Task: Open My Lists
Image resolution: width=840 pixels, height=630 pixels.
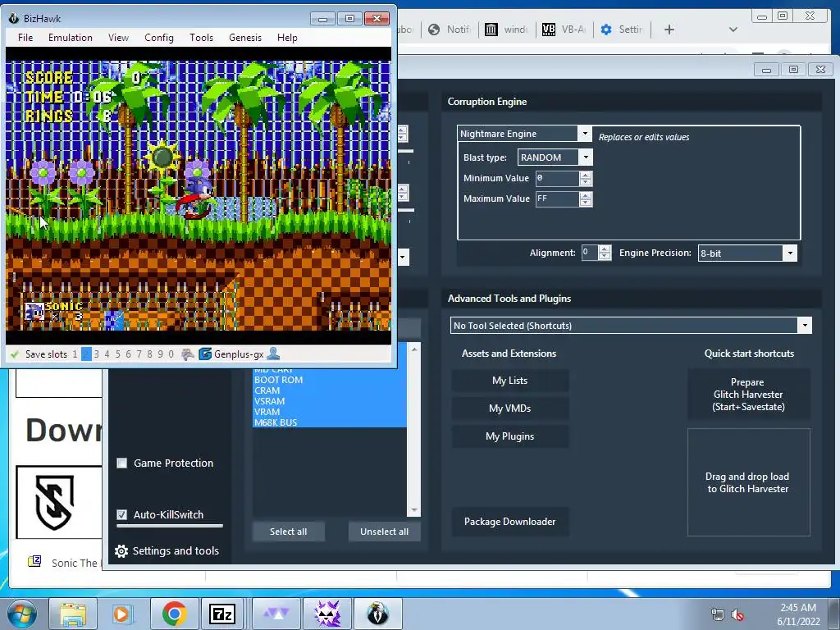Action: pos(510,381)
